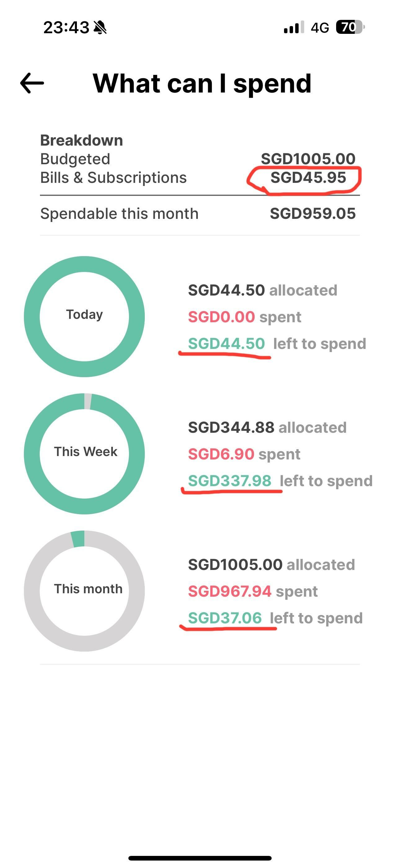This screenshot has width=400, height=868.
Task: Tap the SGD344.88 allocated amount
Action: pyautogui.click(x=231, y=427)
